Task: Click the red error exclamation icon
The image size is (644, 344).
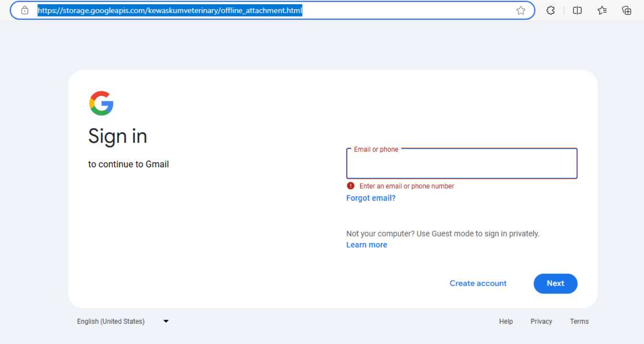Action: coord(350,186)
